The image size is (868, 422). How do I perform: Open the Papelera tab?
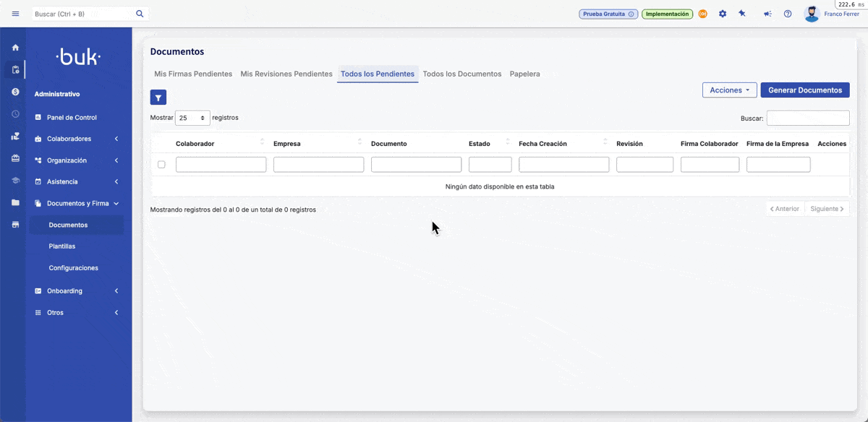coord(524,74)
